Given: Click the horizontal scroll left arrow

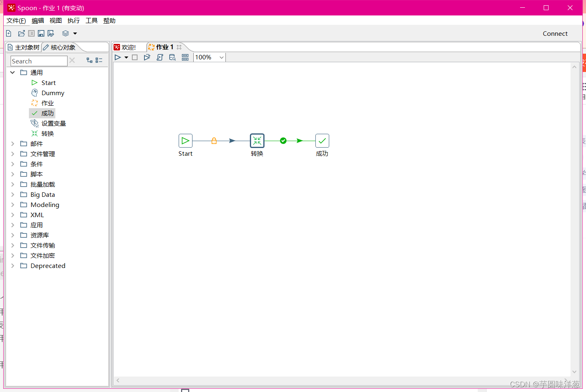Looking at the screenshot, I should point(118,381).
